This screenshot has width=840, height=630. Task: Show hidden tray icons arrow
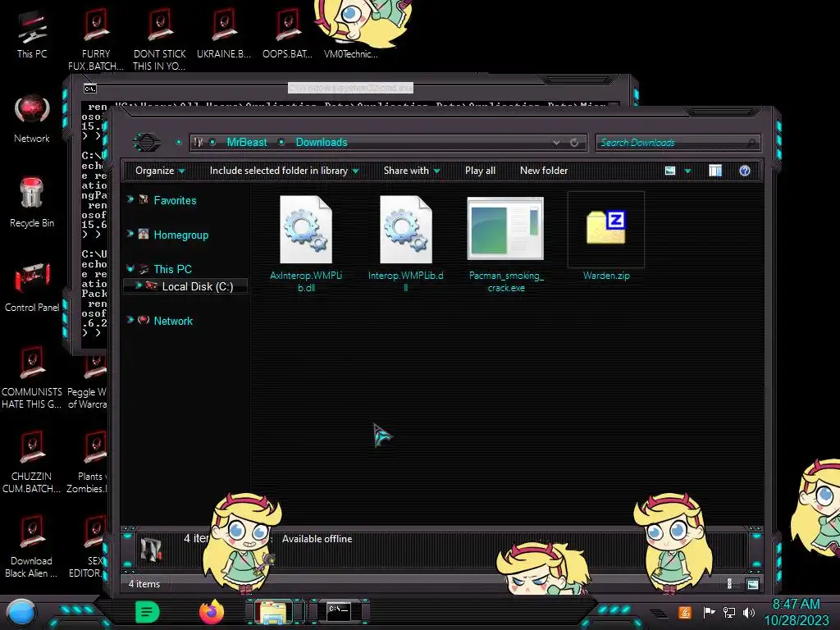tap(660, 614)
